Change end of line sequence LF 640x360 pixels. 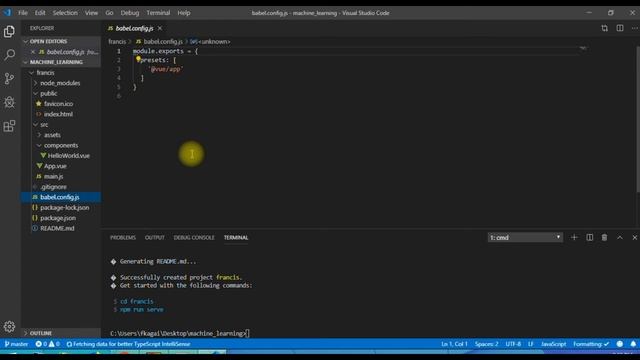[x=531, y=344]
